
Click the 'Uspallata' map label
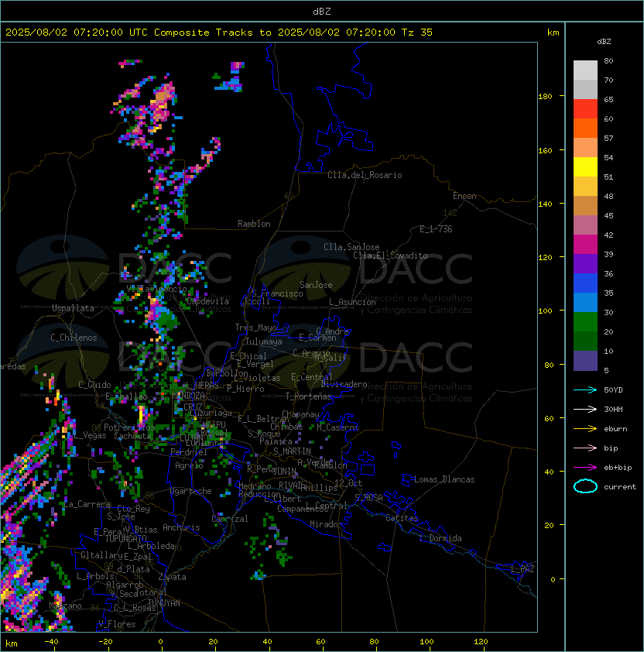tap(73, 308)
